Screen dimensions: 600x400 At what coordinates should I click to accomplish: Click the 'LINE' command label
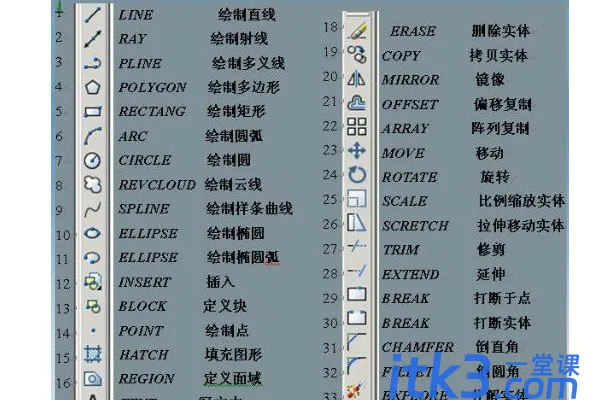[136, 15]
